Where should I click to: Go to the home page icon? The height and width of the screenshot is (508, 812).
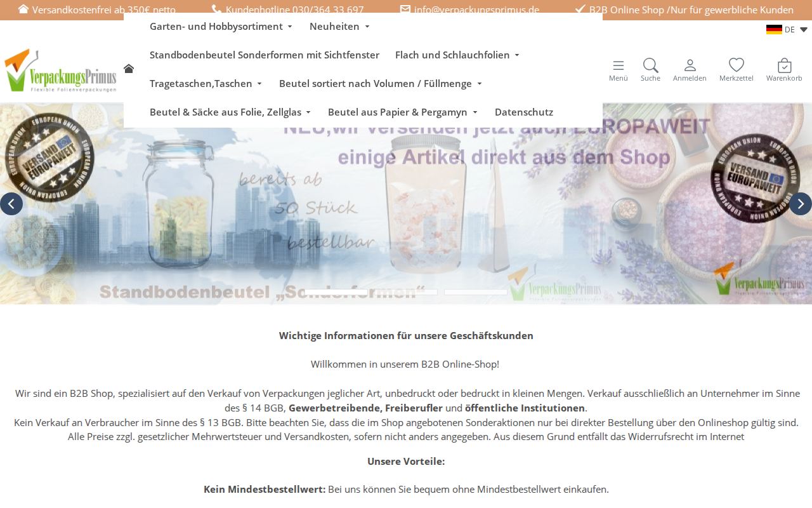pyautogui.click(x=129, y=69)
